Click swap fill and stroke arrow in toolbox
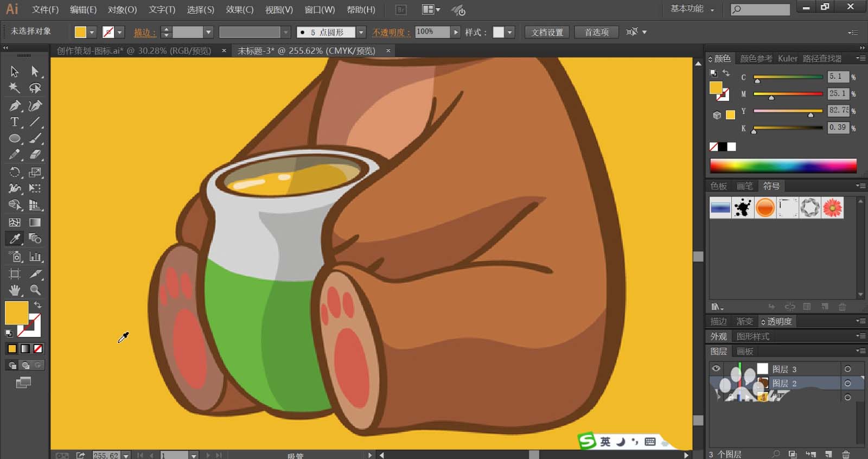The height and width of the screenshot is (459, 868). 37,305
